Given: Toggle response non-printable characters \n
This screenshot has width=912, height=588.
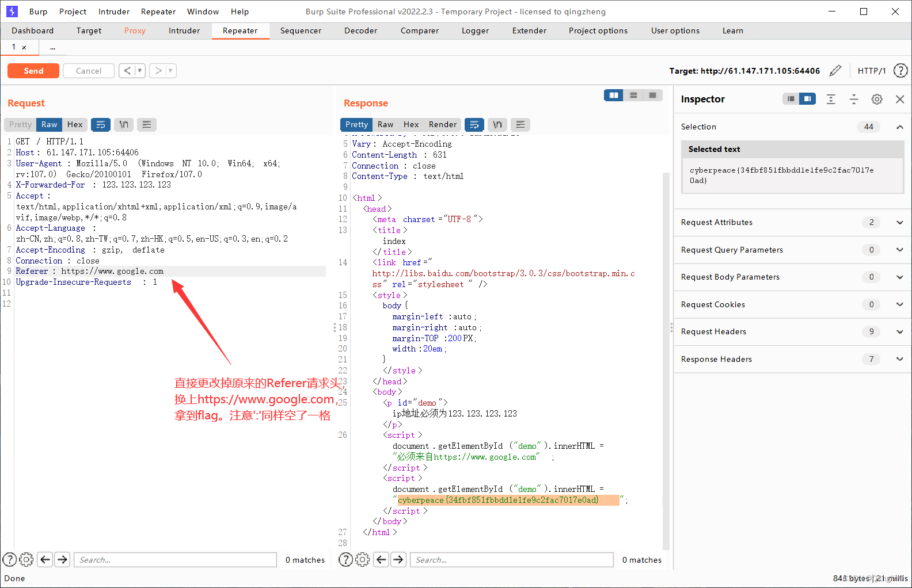Looking at the screenshot, I should [x=497, y=124].
